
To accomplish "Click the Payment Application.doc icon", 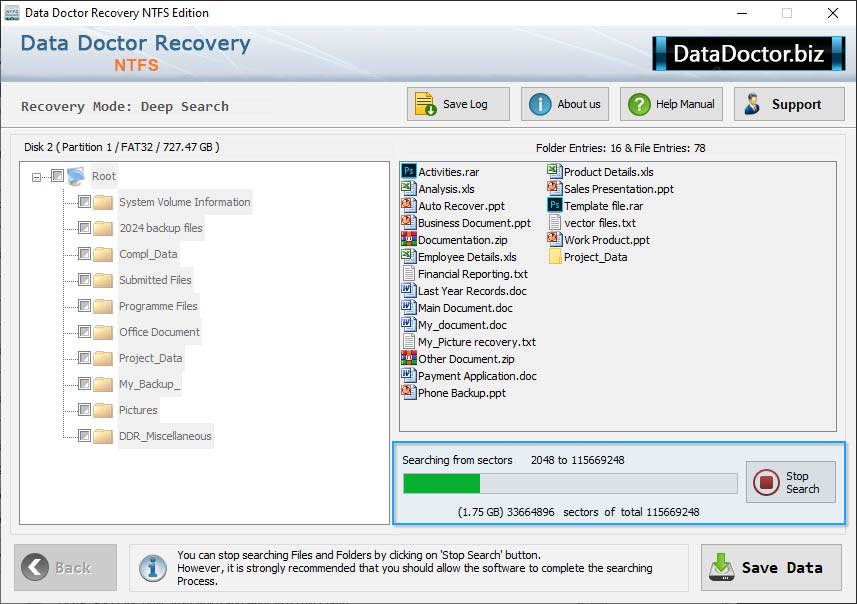I will [x=408, y=375].
